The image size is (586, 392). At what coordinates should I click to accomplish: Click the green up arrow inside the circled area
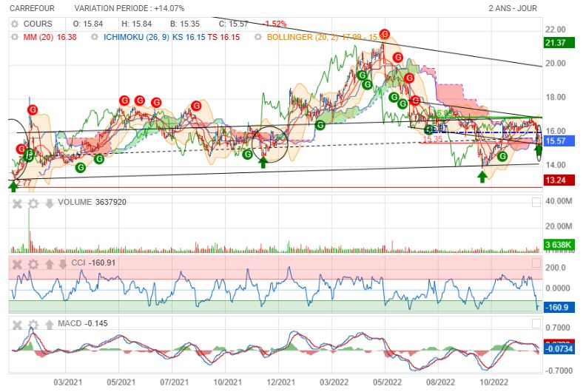pos(263,162)
